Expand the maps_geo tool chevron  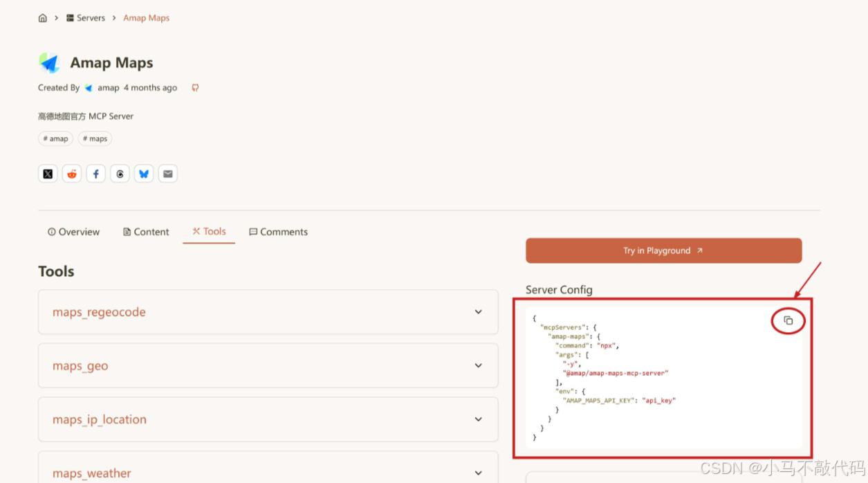point(478,365)
